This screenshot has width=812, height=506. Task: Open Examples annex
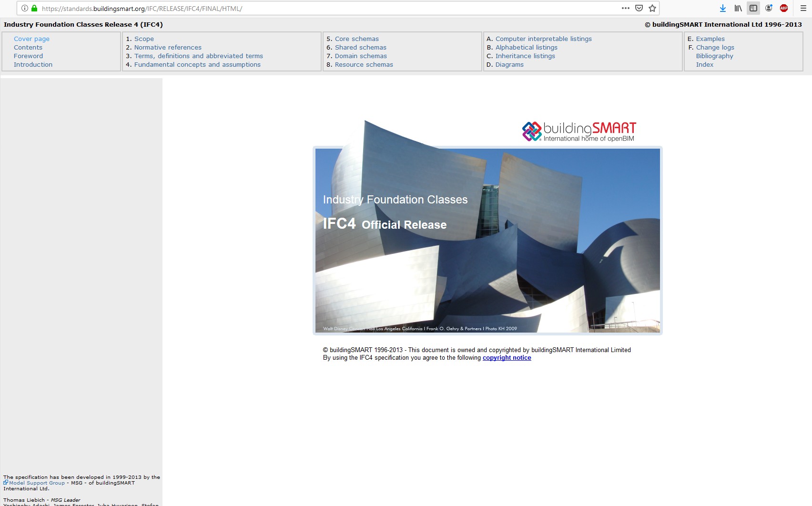(710, 39)
